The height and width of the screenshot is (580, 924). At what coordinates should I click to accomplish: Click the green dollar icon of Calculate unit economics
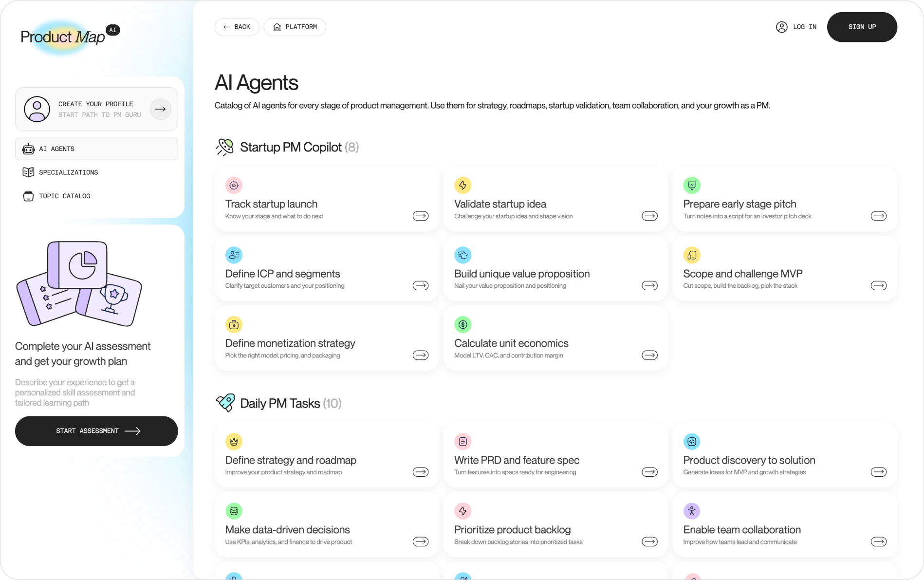pos(463,324)
